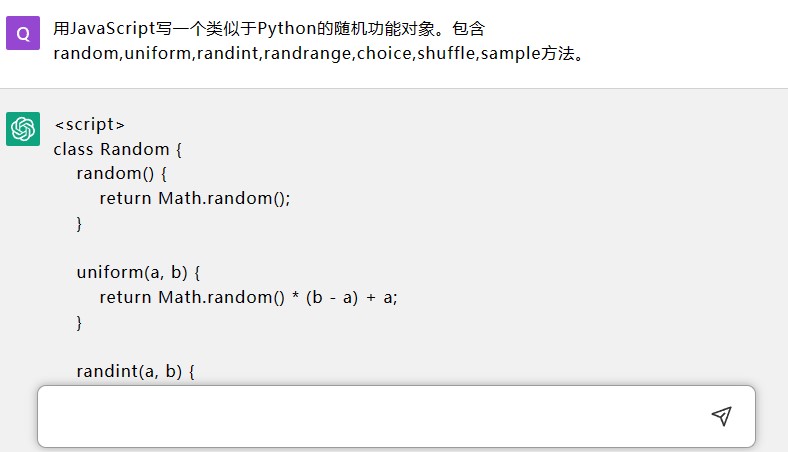Image resolution: width=788 pixels, height=452 pixels.
Task: Click the word "Python" in the question
Action: click(x=286, y=29)
